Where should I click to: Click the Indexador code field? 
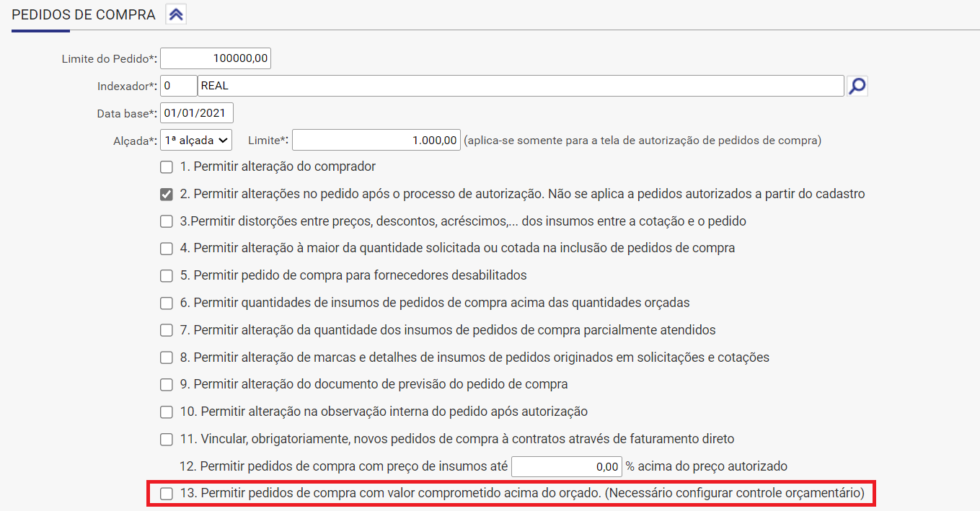[178, 86]
